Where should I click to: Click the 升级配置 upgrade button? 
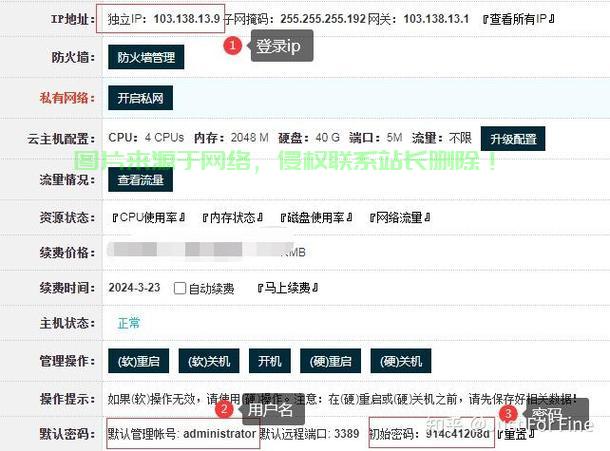(513, 138)
